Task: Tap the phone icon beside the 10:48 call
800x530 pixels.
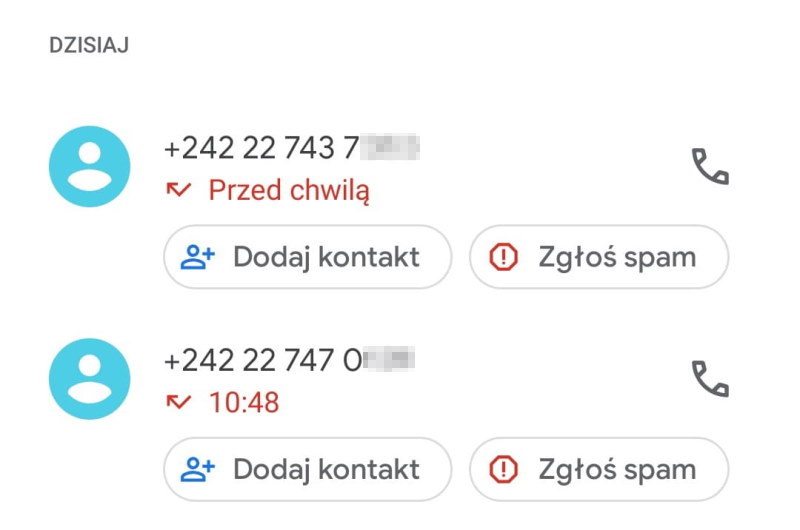Action: pyautogui.click(x=710, y=379)
